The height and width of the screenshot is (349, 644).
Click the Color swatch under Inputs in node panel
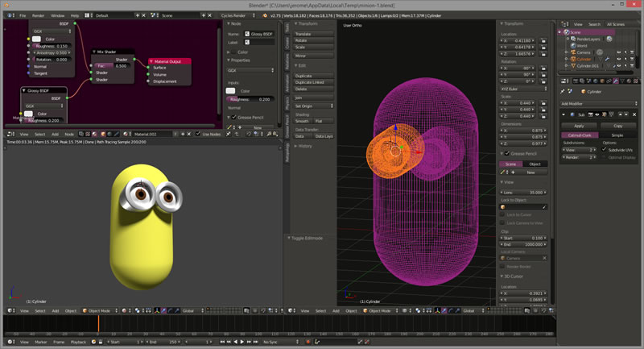pyautogui.click(x=231, y=91)
